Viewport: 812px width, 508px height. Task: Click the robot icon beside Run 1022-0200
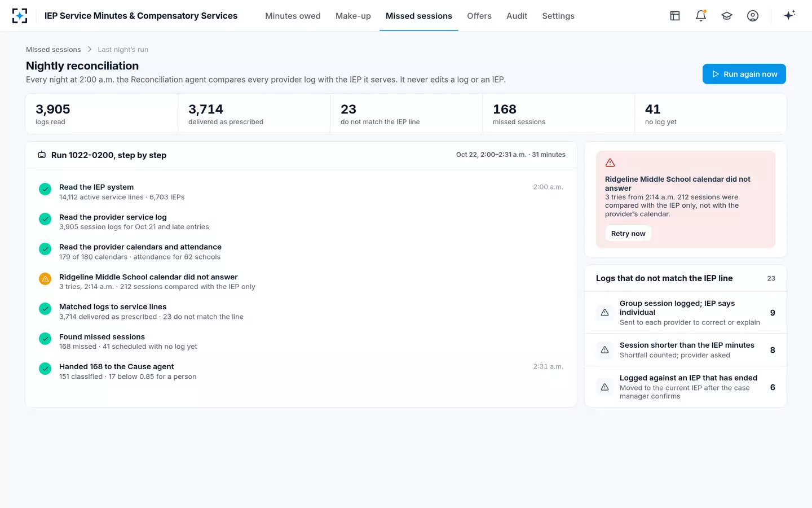42,155
